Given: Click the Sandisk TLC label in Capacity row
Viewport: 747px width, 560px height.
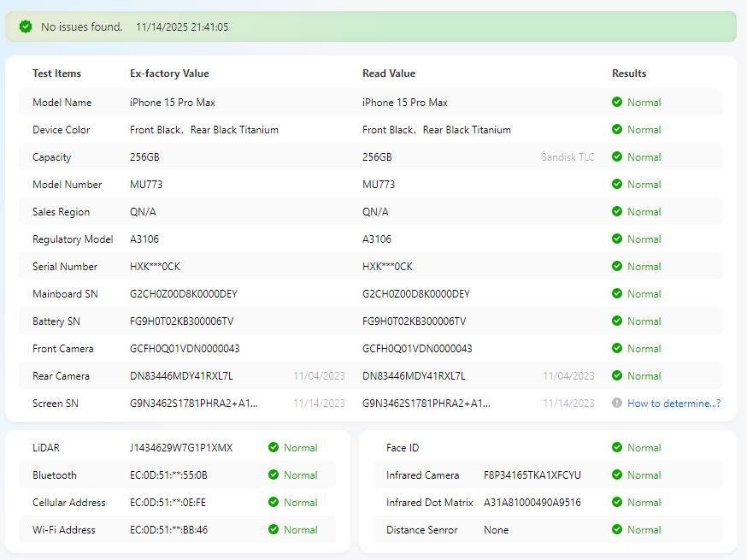Looking at the screenshot, I should pyautogui.click(x=568, y=157).
